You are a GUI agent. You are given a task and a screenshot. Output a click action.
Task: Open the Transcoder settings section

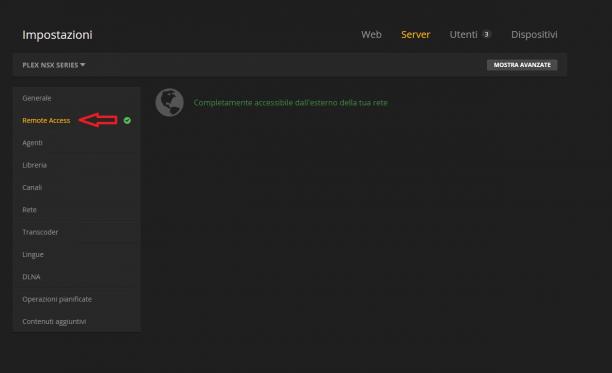[x=76, y=232]
